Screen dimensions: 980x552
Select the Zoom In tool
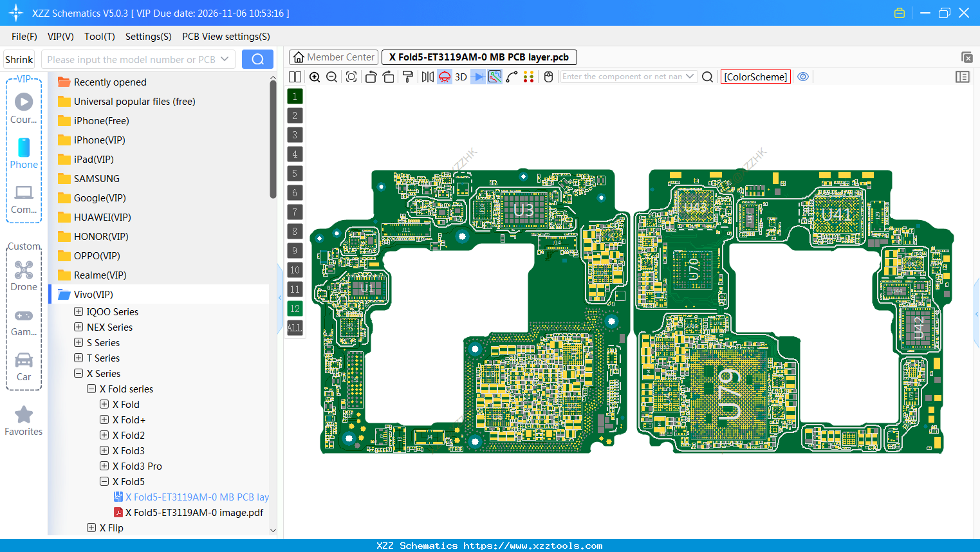[315, 77]
